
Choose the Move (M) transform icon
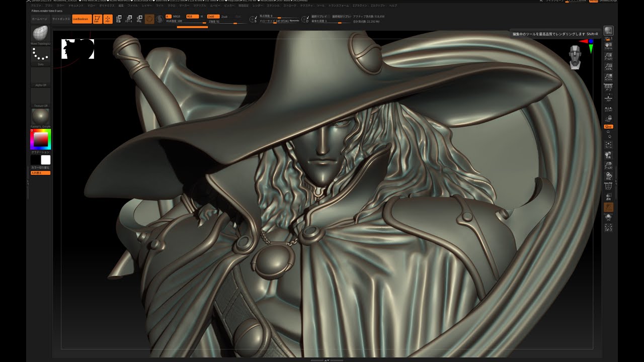tap(119, 19)
